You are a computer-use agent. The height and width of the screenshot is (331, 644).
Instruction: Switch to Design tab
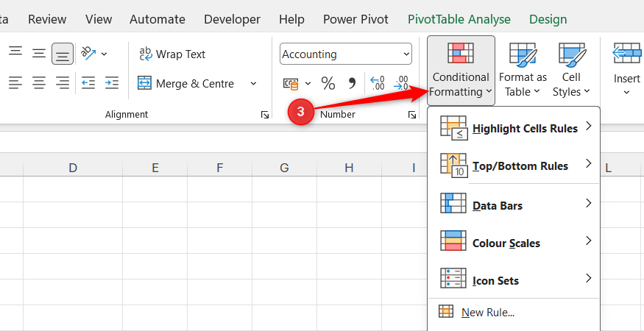pyautogui.click(x=548, y=19)
